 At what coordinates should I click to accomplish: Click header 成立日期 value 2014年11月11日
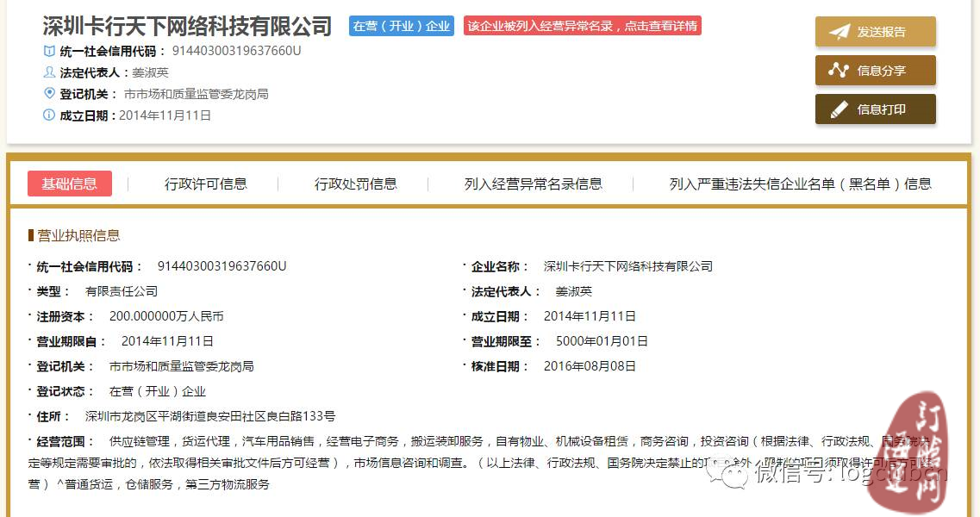tap(165, 115)
